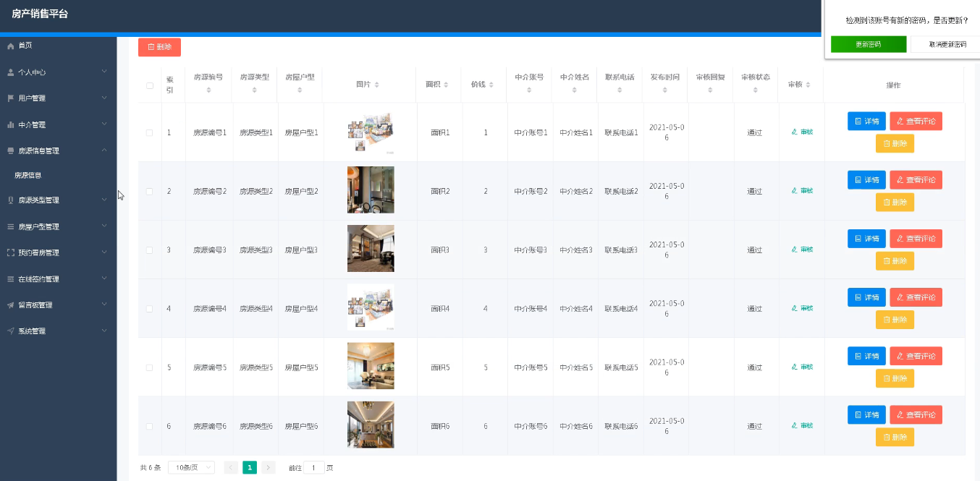Expand the 个人中心 menu chevron

point(104,72)
